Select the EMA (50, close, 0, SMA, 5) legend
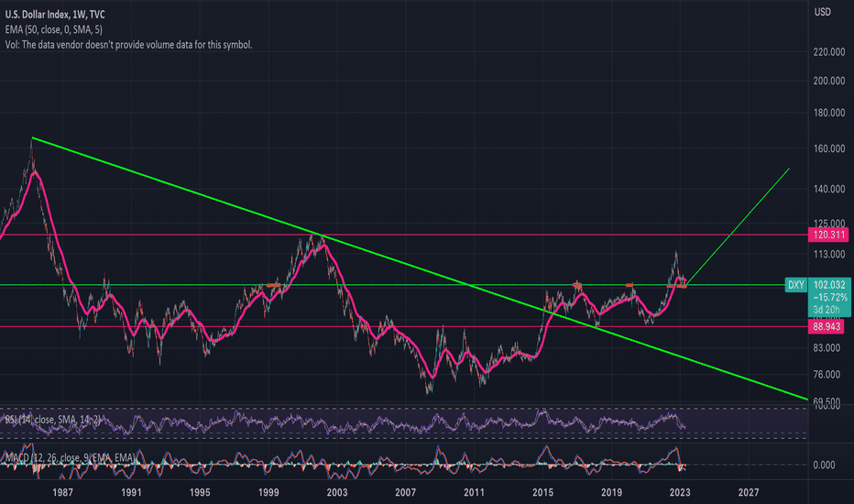 (53, 29)
